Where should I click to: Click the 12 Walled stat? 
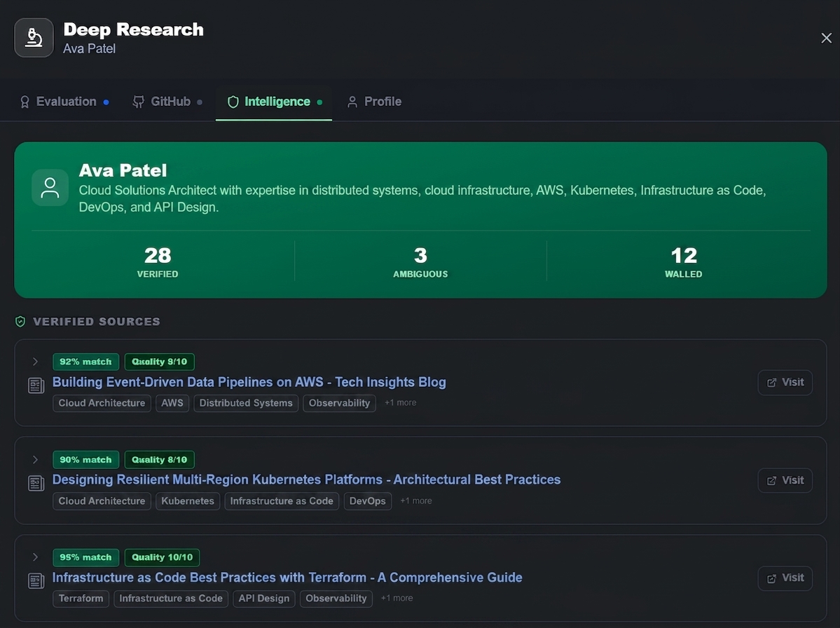[x=684, y=261]
